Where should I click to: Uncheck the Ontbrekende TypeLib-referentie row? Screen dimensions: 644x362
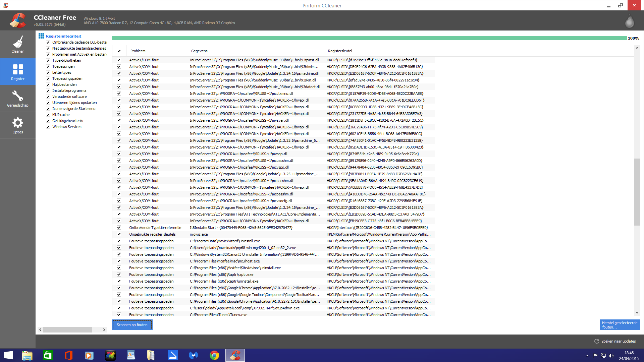point(119,228)
